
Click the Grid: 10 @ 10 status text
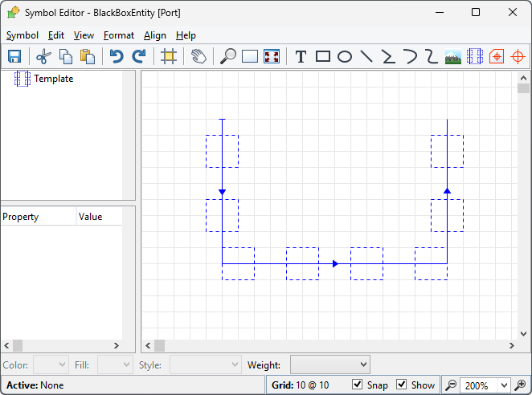301,385
